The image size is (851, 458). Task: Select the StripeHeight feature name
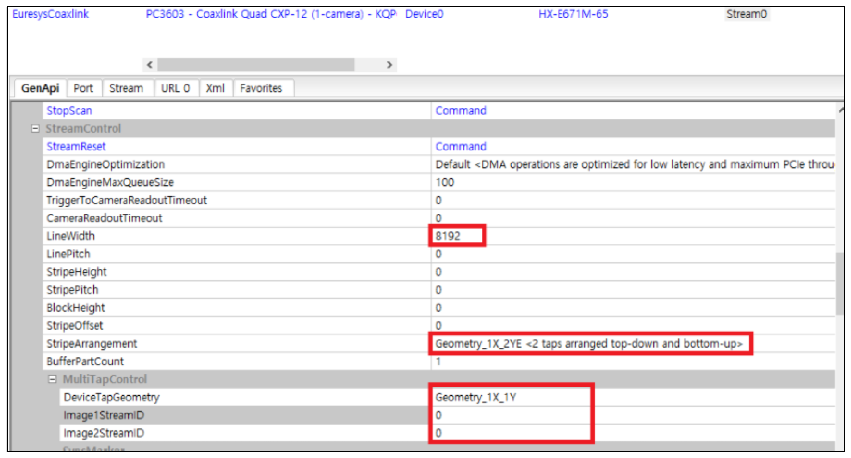(77, 272)
